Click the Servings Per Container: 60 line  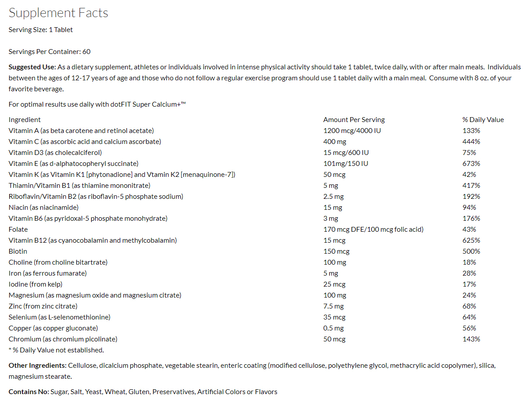[50, 52]
